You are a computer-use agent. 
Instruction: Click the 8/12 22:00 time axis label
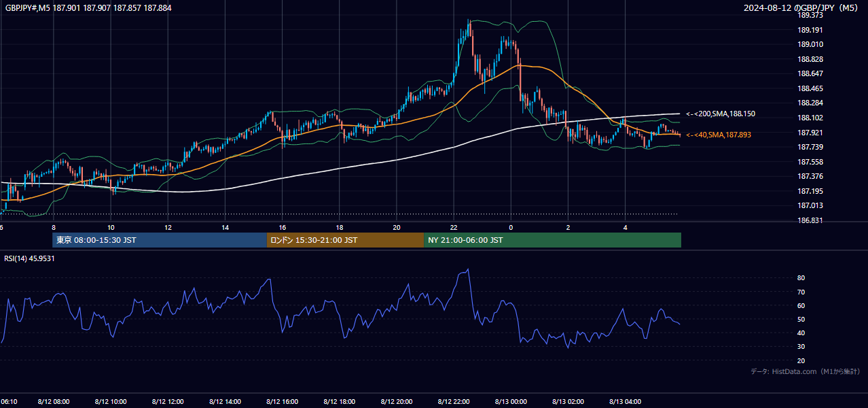[x=454, y=402]
